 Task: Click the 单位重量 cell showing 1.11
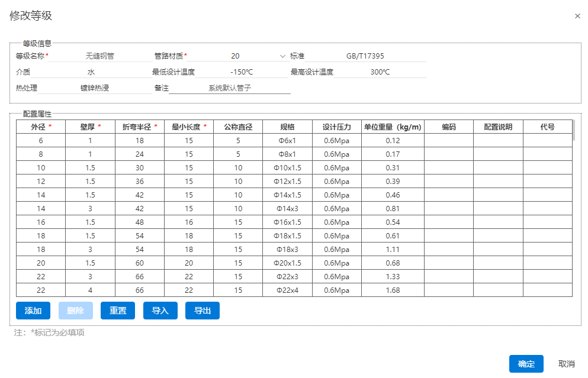393,250
